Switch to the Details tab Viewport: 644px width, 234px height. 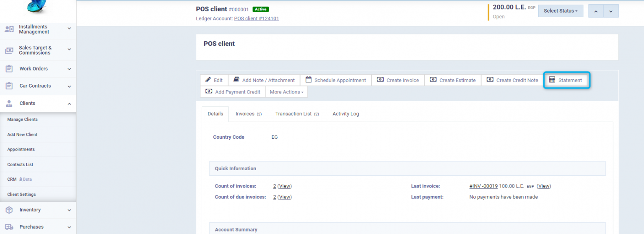pos(216,114)
